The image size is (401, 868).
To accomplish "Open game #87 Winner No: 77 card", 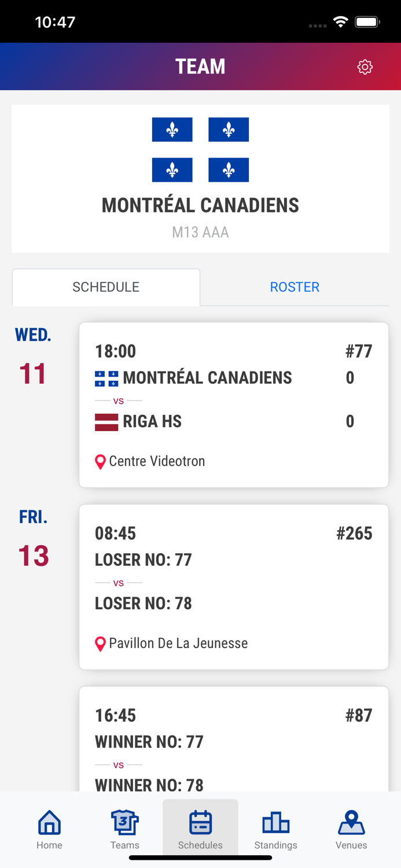I will click(x=234, y=739).
